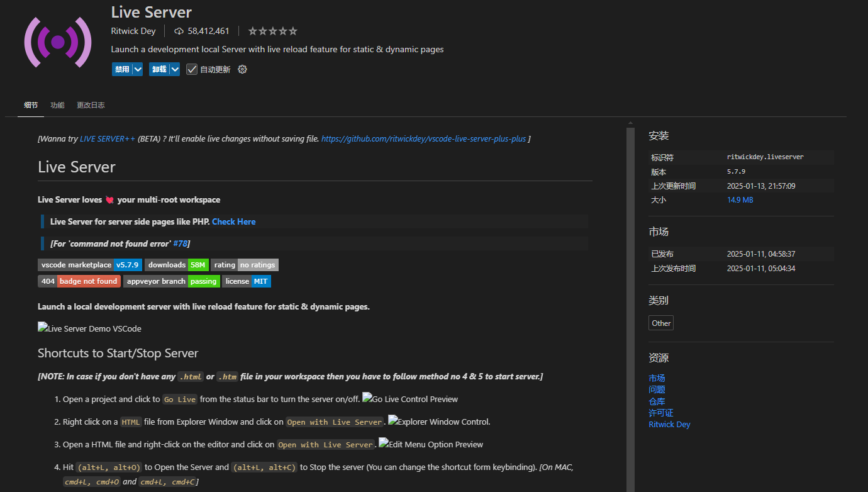Click the license MIT badge
Image resolution: width=868 pixels, height=492 pixels.
pyautogui.click(x=247, y=281)
